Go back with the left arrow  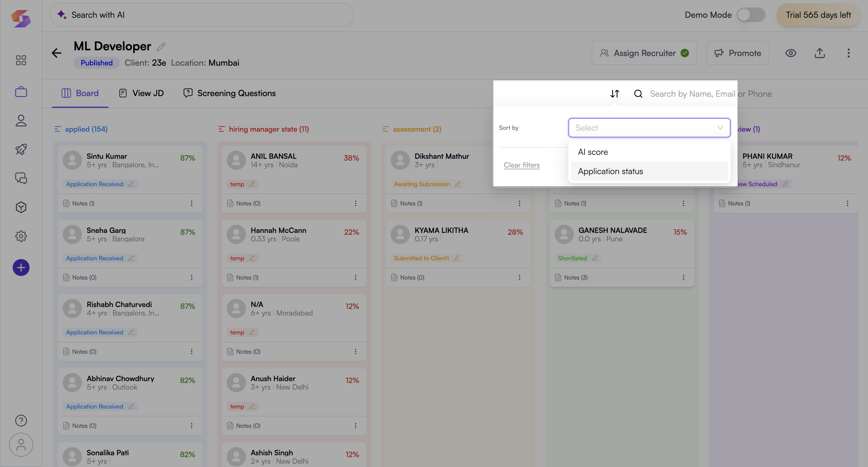point(57,53)
